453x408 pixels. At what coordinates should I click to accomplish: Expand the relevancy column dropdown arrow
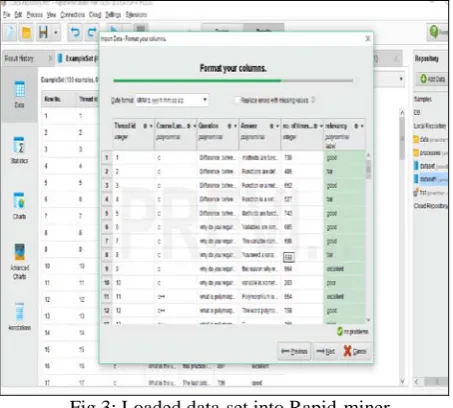click(362, 126)
